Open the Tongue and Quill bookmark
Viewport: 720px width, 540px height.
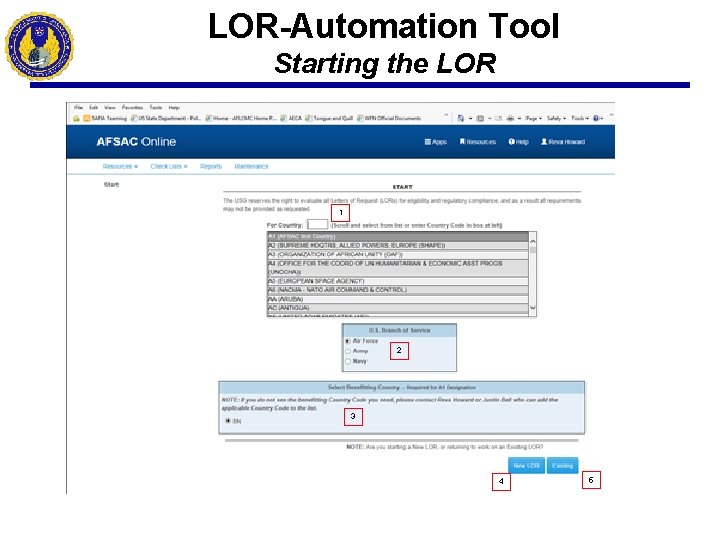click(x=329, y=118)
